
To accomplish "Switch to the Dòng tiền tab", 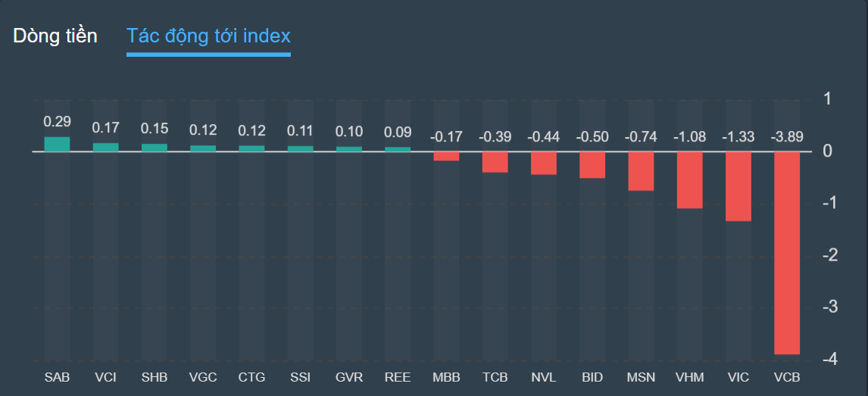I will [x=55, y=36].
